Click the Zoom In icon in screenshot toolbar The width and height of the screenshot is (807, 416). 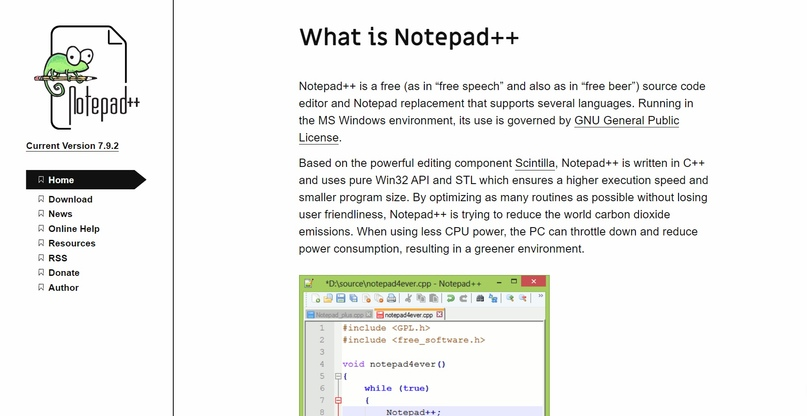click(510, 298)
